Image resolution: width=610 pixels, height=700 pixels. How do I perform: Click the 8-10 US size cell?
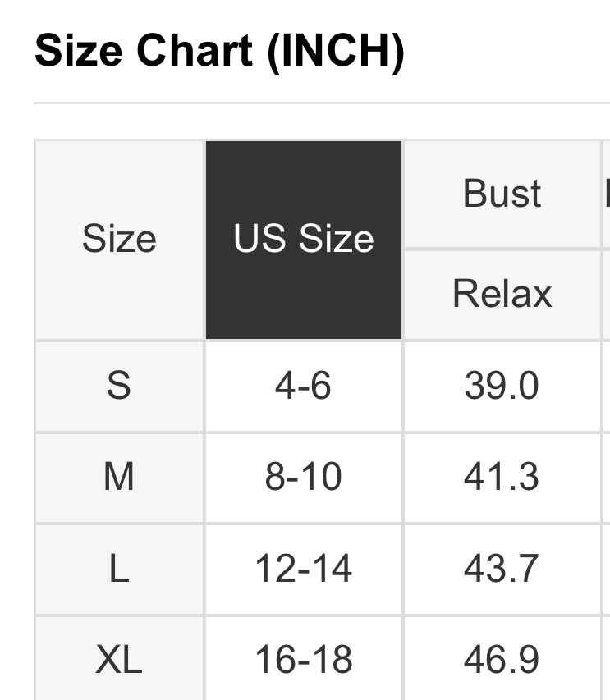click(x=304, y=477)
